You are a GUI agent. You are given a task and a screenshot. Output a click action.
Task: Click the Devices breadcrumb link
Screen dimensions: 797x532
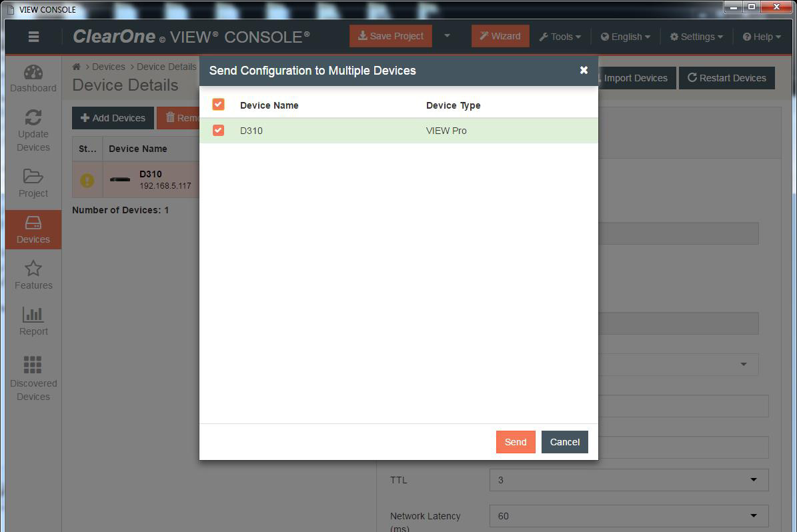pyautogui.click(x=108, y=67)
